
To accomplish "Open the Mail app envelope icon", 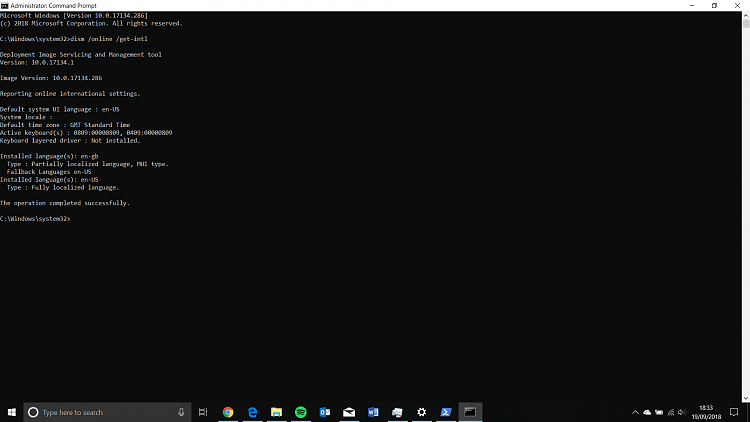I will coord(349,412).
